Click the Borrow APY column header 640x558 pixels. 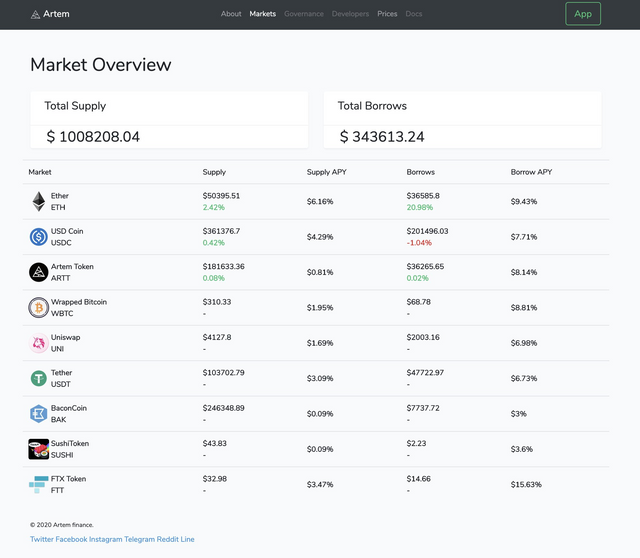point(531,172)
